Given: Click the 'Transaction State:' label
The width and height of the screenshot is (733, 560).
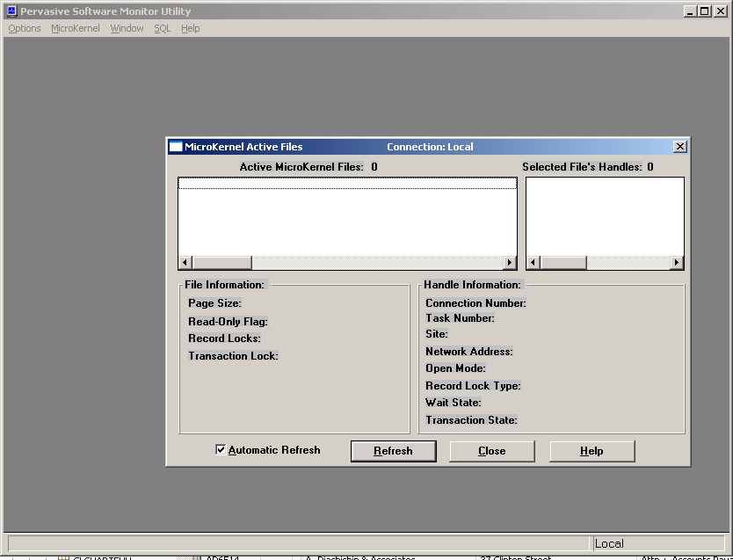Looking at the screenshot, I should pos(471,419).
